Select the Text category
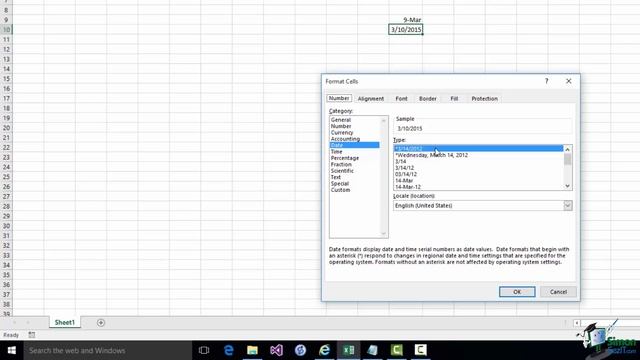640x360 pixels. [336, 177]
